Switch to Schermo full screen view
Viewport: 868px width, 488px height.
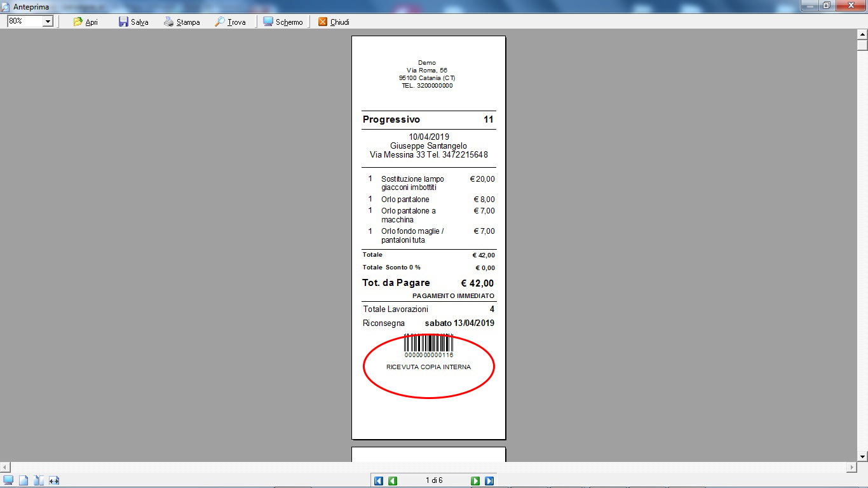[283, 22]
